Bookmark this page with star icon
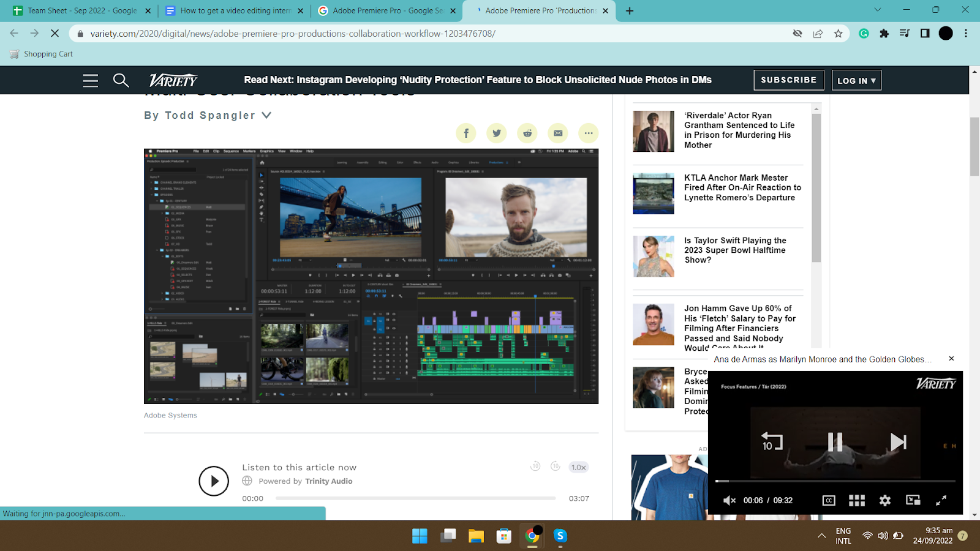 coord(838,34)
